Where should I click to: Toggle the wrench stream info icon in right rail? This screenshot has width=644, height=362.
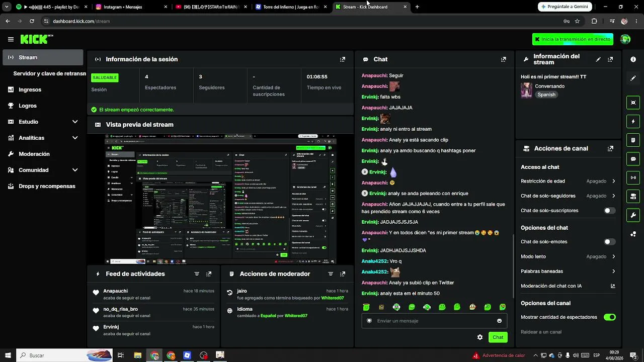tap(633, 215)
